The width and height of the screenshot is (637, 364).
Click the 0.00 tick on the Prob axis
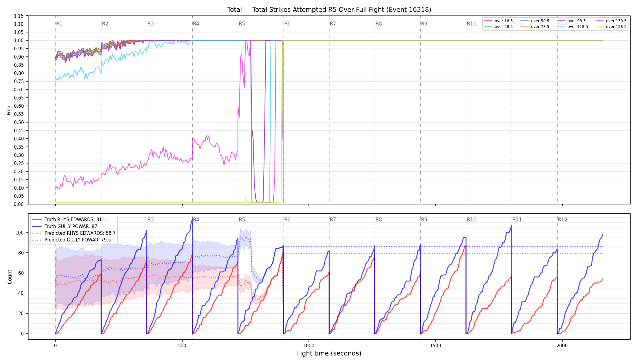pos(19,204)
